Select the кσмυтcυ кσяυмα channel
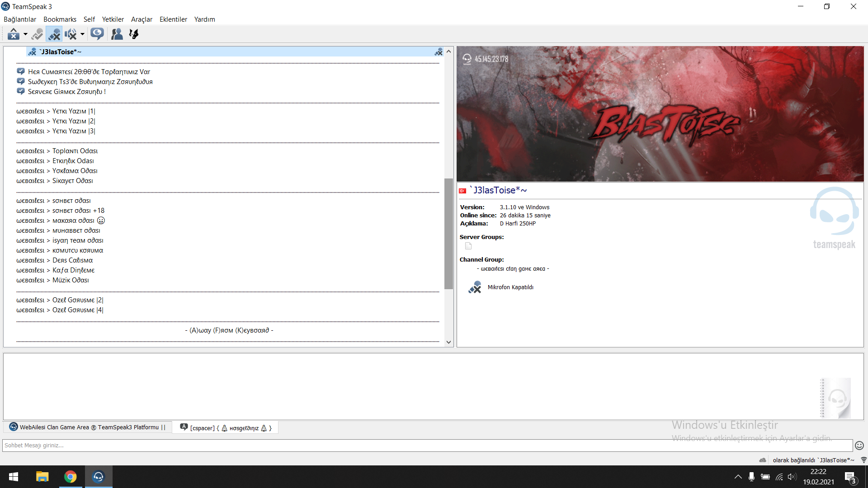 click(60, 250)
